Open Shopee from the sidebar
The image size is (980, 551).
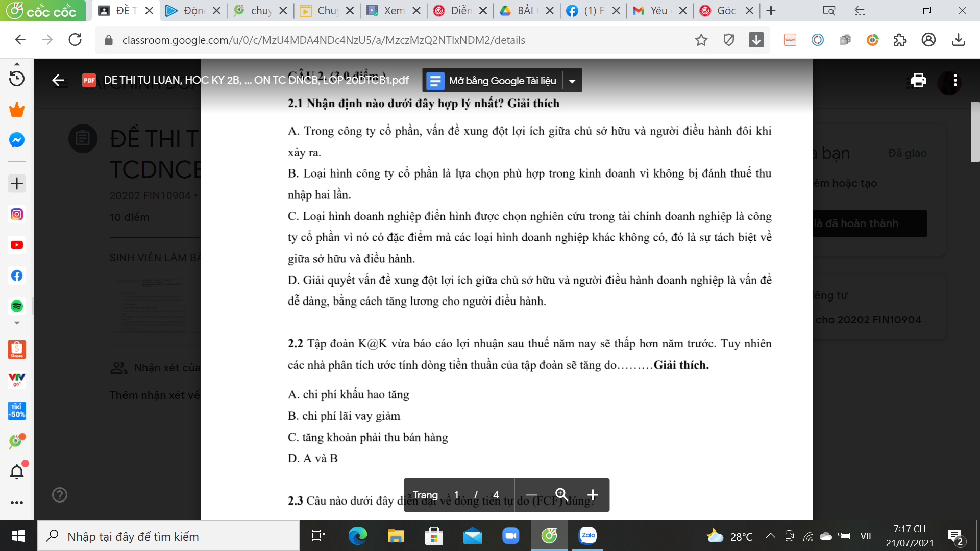tap(17, 349)
